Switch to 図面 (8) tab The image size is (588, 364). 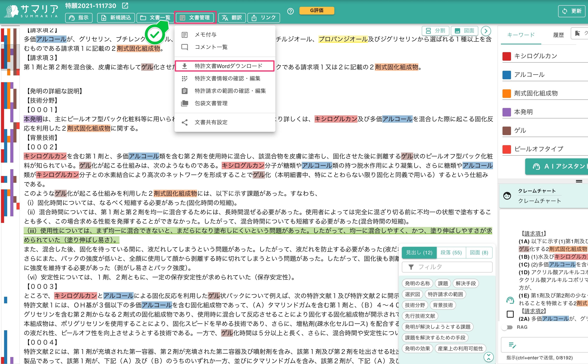click(x=479, y=253)
